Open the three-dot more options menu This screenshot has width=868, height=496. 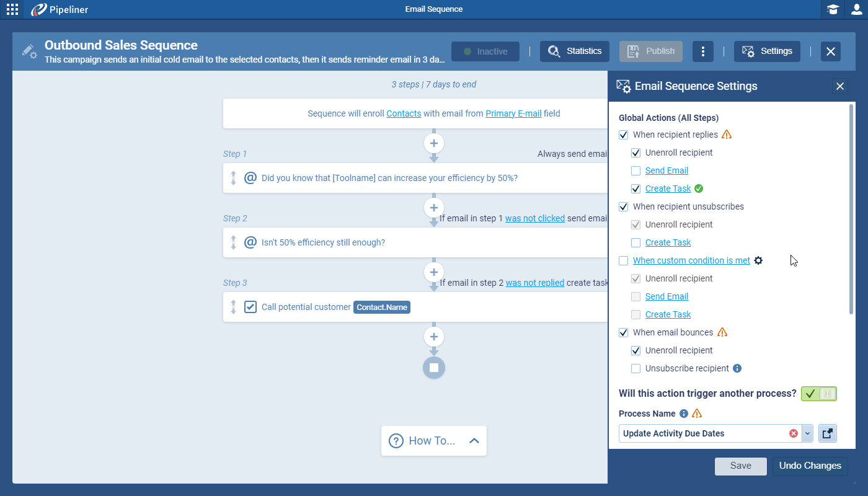click(x=702, y=51)
